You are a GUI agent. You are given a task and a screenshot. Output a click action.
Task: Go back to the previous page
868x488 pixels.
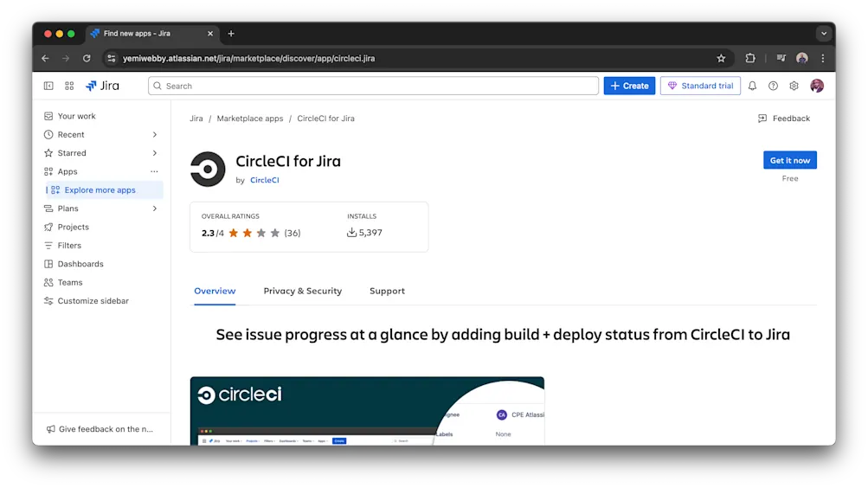[x=45, y=58]
